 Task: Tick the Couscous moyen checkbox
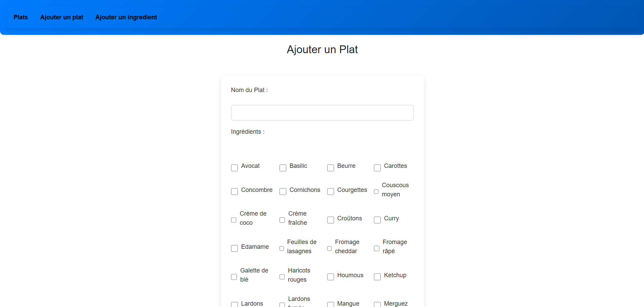[x=376, y=192]
